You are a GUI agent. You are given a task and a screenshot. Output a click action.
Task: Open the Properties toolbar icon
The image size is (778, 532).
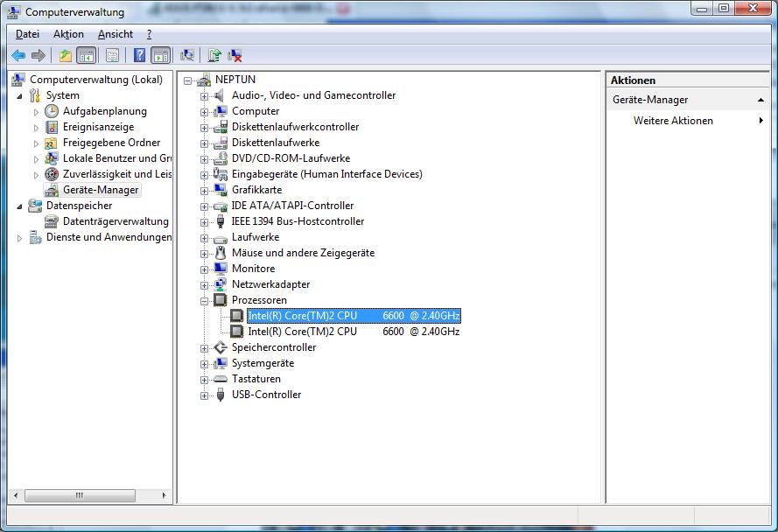tap(113, 56)
